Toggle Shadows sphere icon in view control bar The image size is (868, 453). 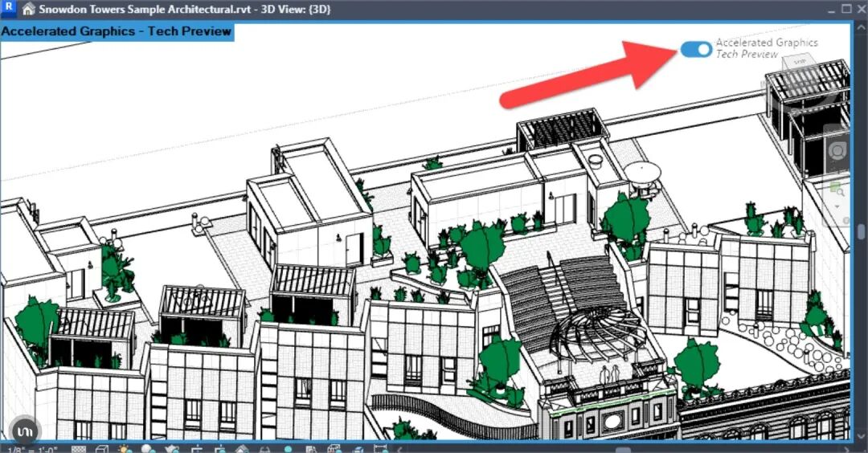pyautogui.click(x=148, y=450)
